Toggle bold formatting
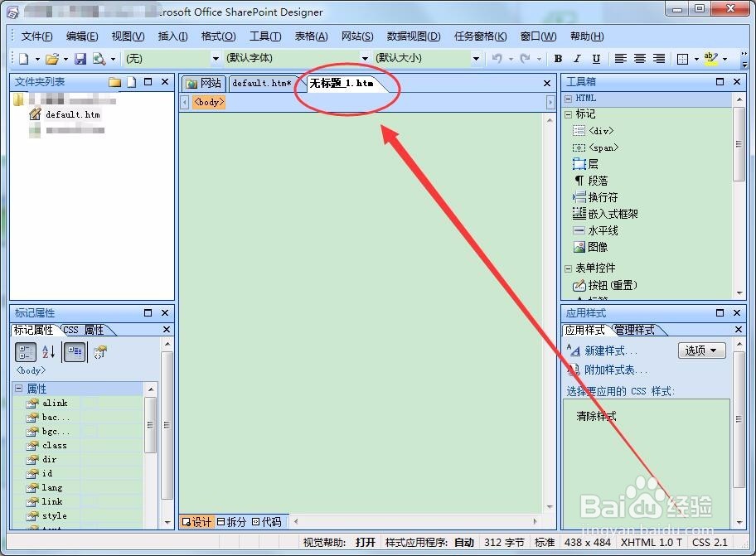This screenshot has height=556, width=756. (x=559, y=59)
